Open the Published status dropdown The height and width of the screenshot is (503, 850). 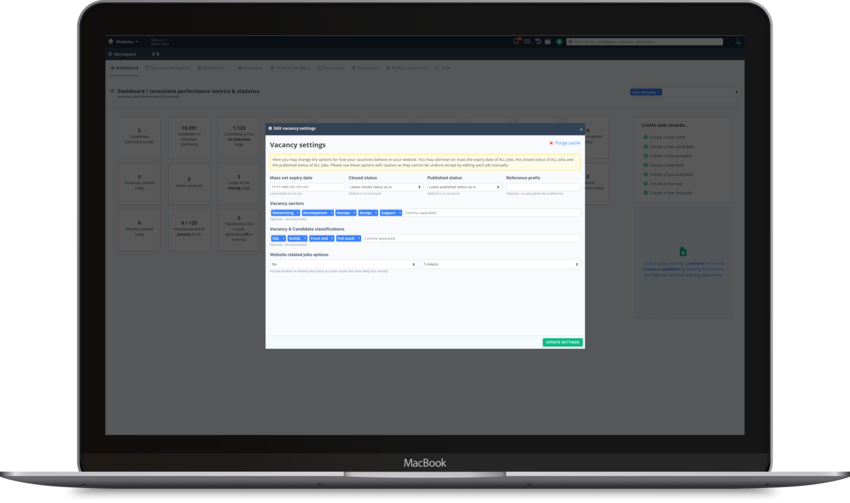coord(464,187)
